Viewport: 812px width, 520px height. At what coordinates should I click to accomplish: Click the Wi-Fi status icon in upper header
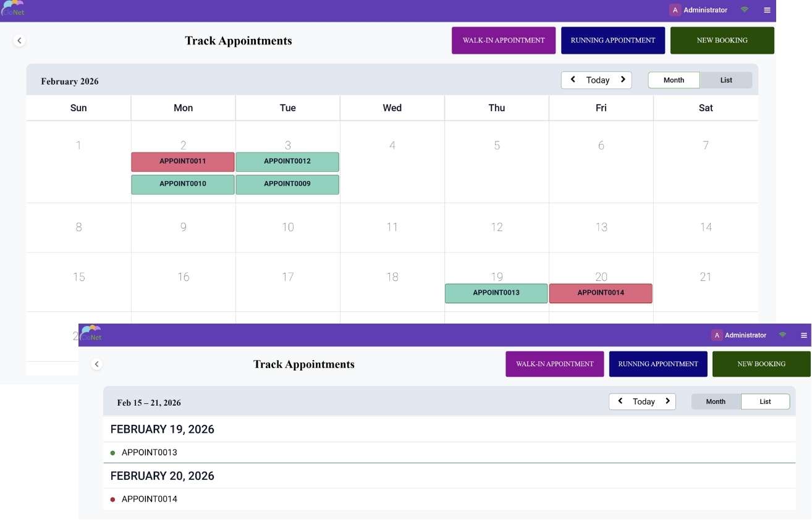(745, 10)
